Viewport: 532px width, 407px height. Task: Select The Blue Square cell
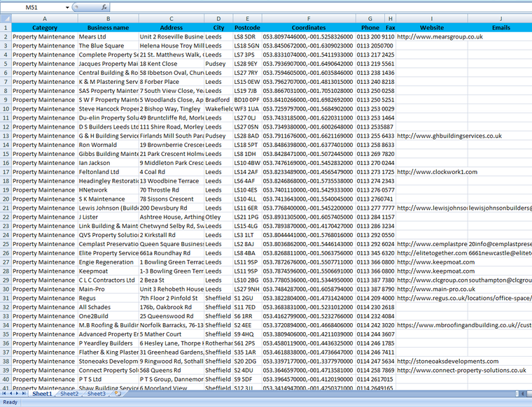(x=108, y=45)
